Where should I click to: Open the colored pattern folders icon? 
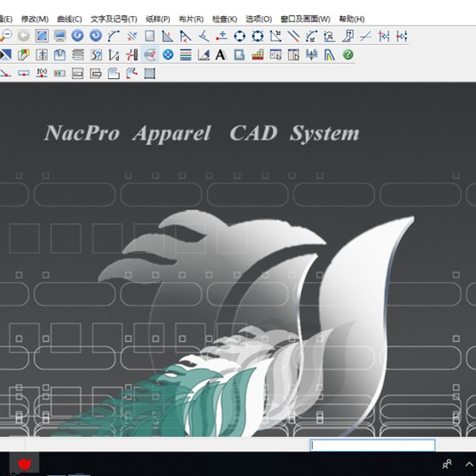coord(24,55)
